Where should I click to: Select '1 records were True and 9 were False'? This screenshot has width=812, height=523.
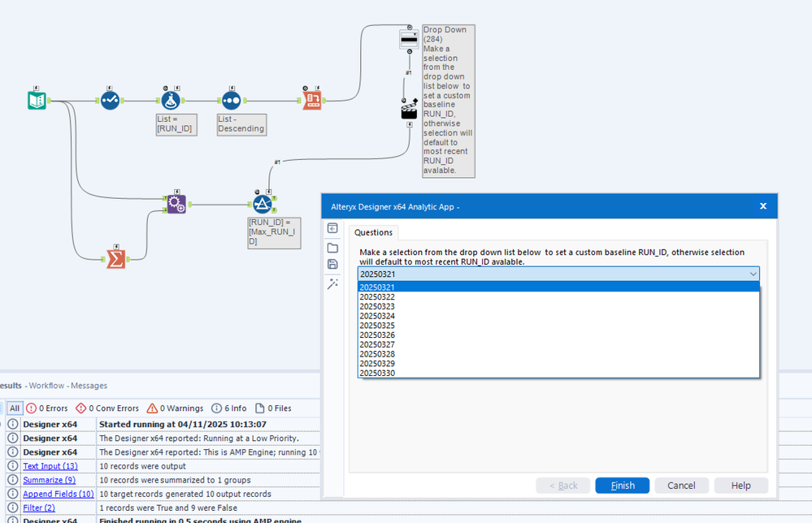[167, 508]
